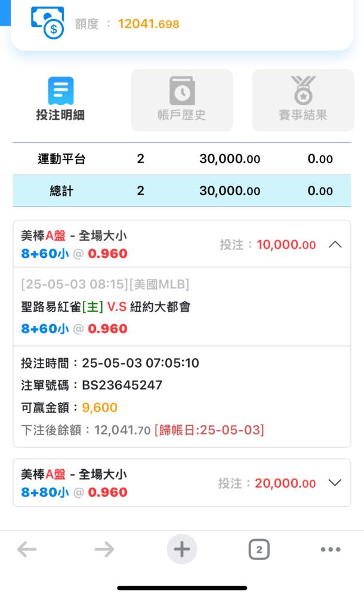Tap the bet number BS23645247
Viewport: 364px width, 597px height.
122,385
